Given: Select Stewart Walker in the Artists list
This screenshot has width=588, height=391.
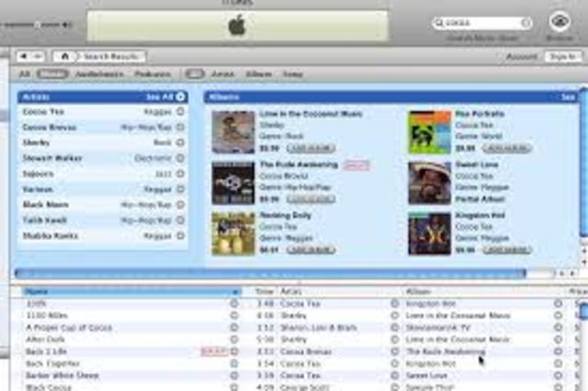Looking at the screenshot, I should [52, 158].
